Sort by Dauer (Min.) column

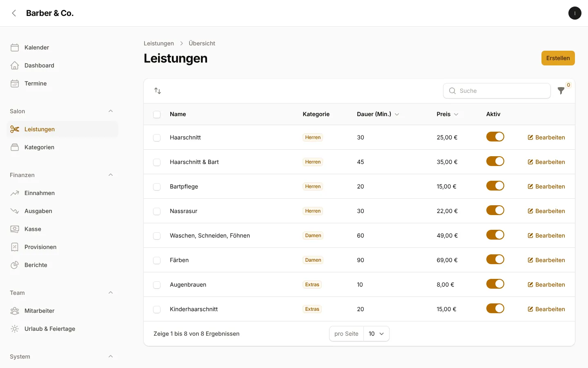[x=378, y=114]
